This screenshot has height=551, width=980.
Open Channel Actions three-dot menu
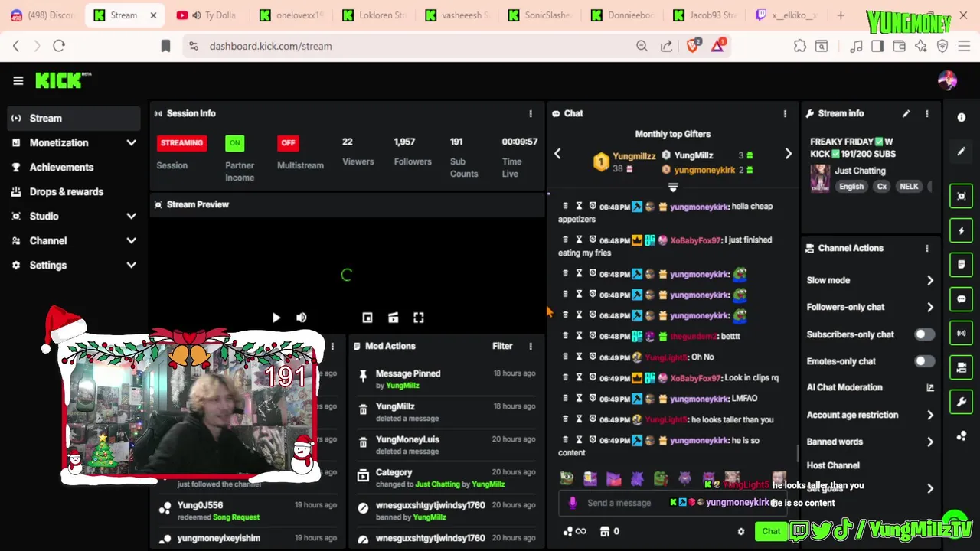pos(927,248)
